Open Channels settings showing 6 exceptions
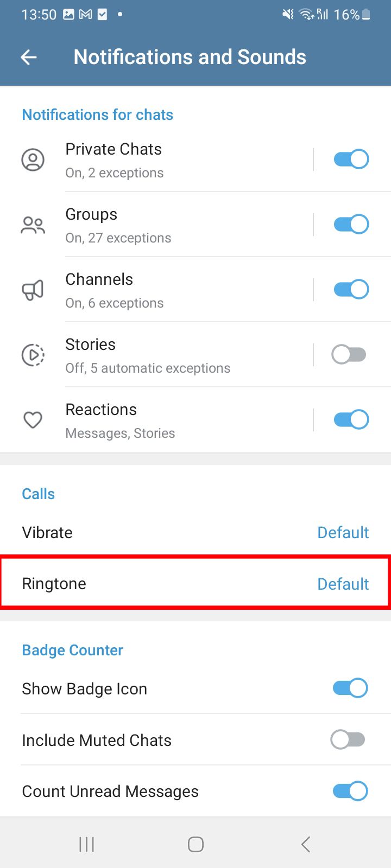 163,289
